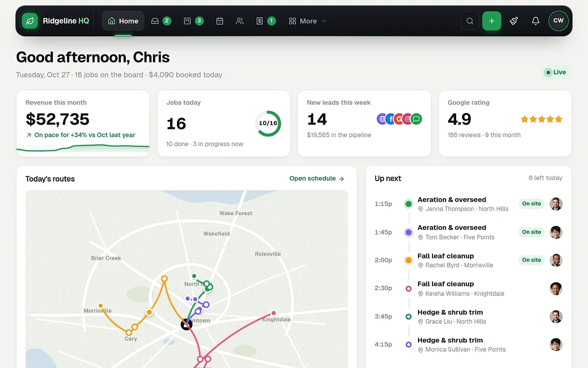
Task: Click the On site badge for Rachel Byrd
Action: (532, 260)
